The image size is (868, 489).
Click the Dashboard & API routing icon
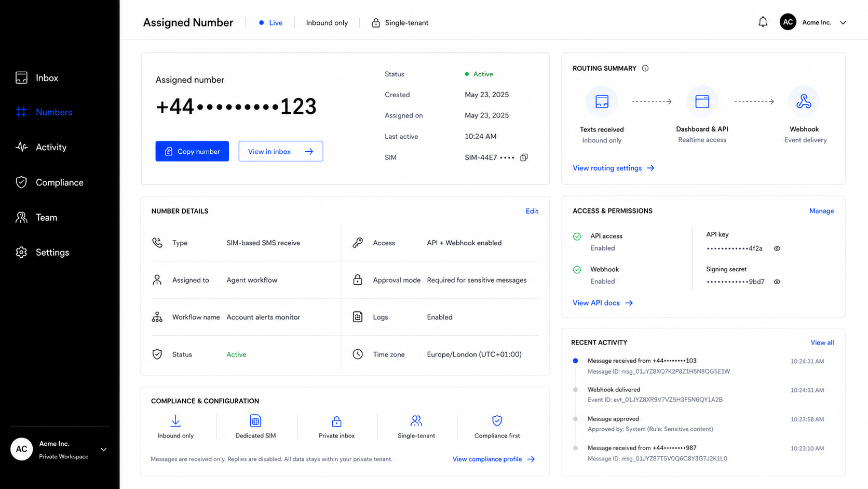(702, 101)
